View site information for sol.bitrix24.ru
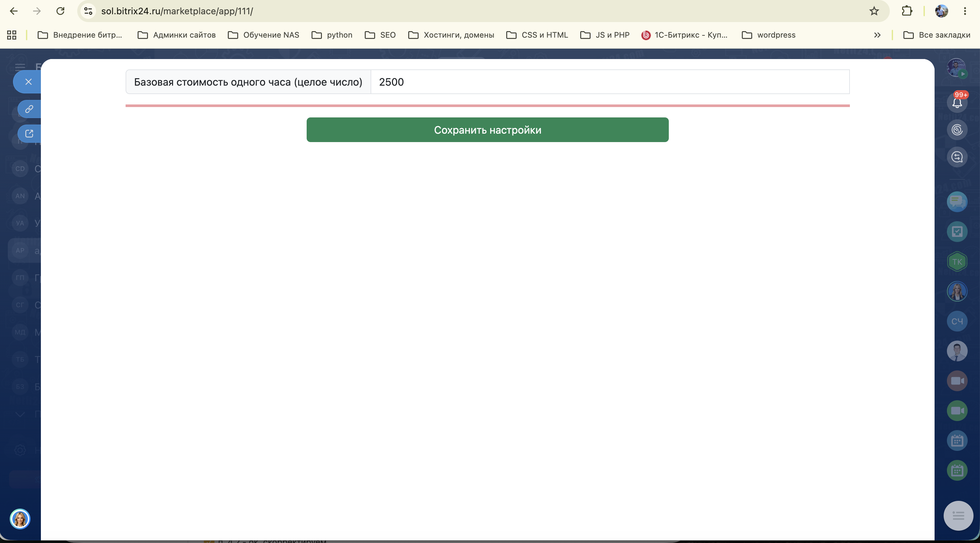Screen dimensions: 980x543 (x=88, y=11)
